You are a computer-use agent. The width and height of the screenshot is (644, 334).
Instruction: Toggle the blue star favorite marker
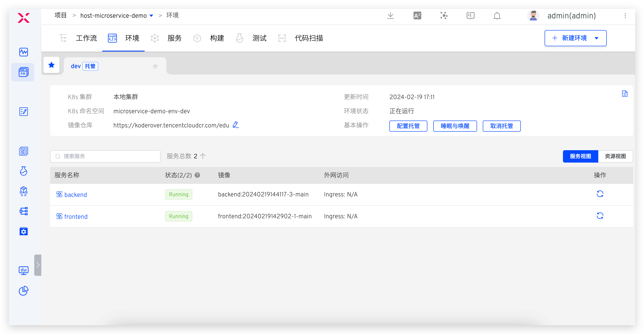point(51,65)
